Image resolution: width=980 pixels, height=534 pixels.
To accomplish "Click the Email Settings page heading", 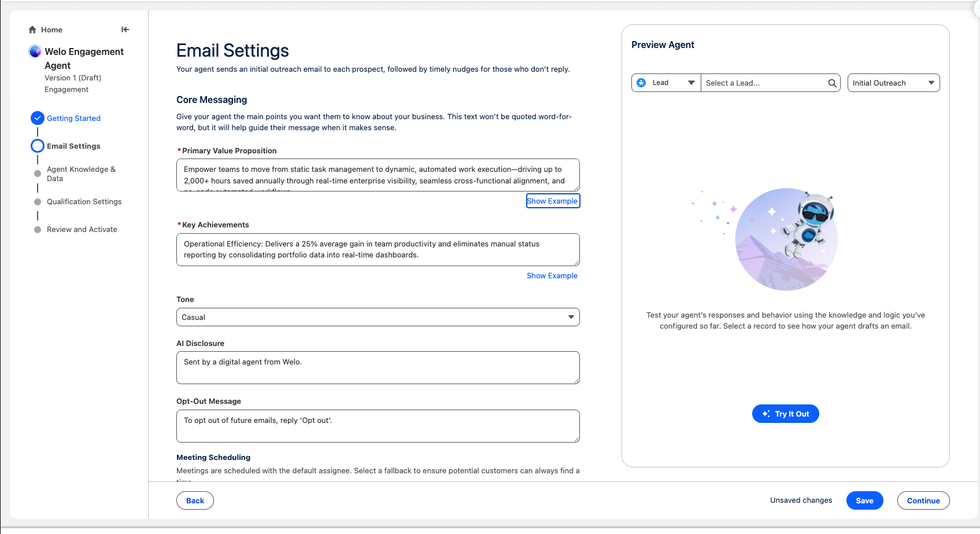I will (x=232, y=50).
